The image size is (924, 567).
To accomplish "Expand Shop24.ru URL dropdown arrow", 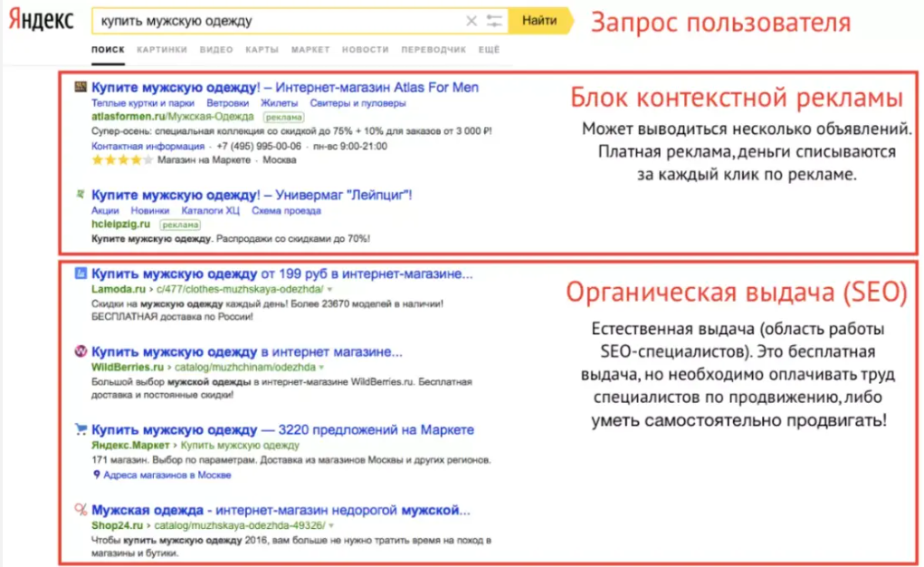I will (x=332, y=525).
